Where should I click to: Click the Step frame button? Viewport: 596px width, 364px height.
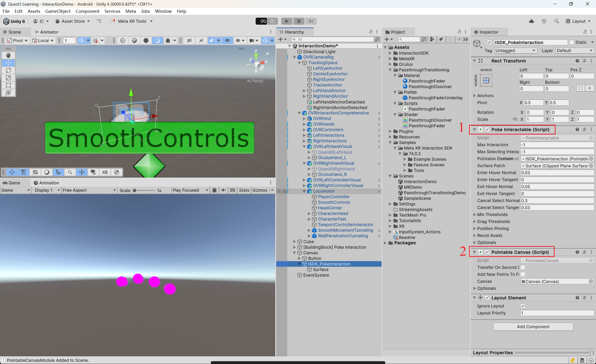pos(311,21)
